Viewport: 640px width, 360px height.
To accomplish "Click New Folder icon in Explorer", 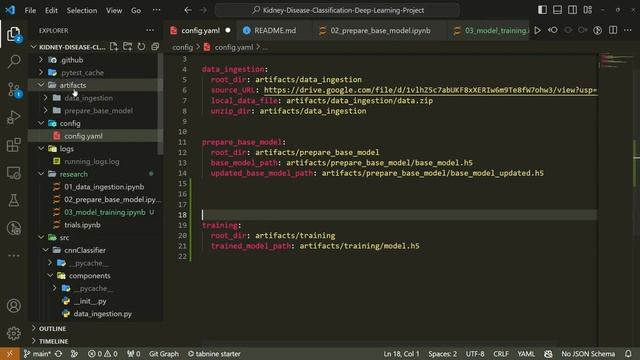I will pos(127,47).
